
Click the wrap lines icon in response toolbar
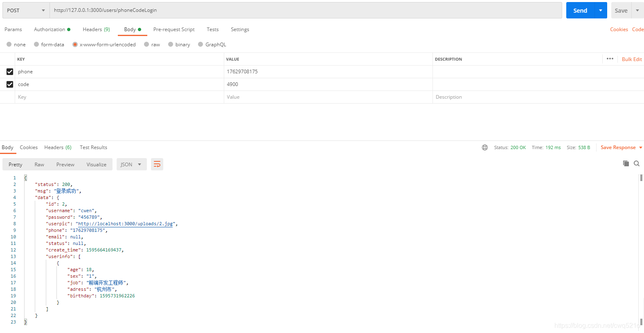[x=157, y=165]
